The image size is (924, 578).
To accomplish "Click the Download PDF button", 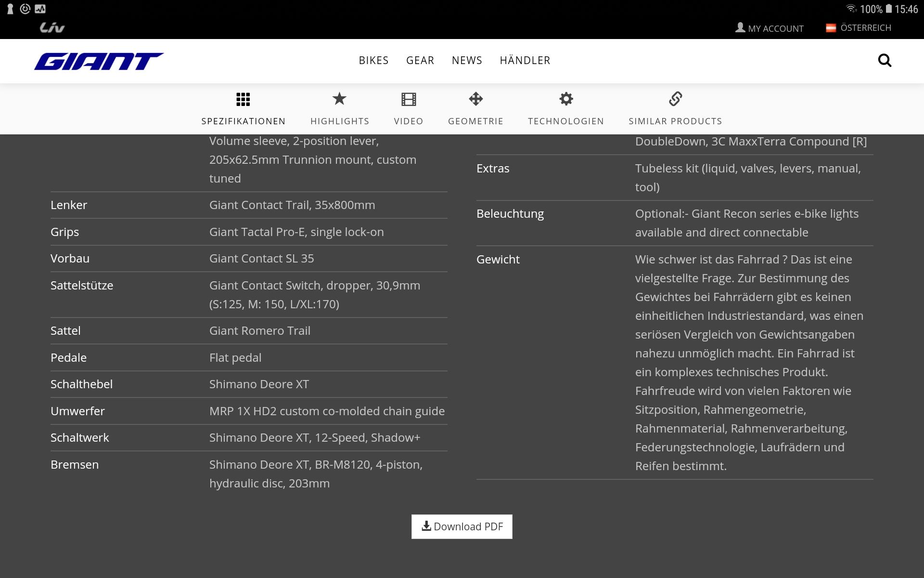I will click(462, 526).
